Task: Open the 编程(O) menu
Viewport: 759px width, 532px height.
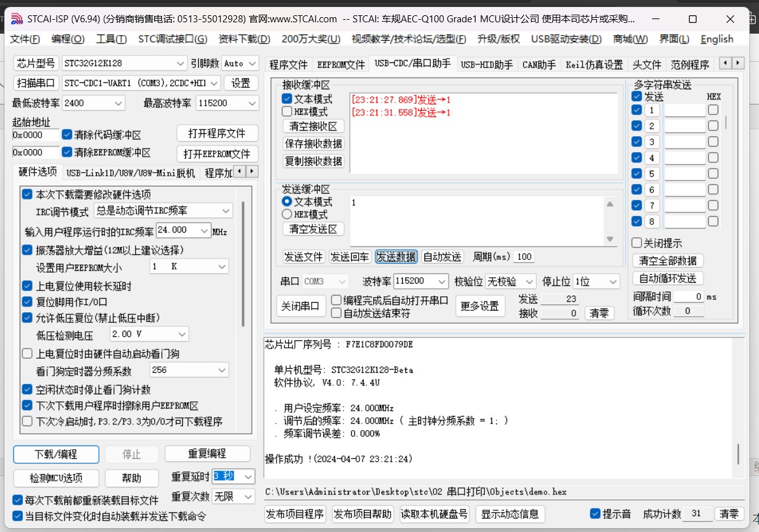Action: [x=68, y=39]
